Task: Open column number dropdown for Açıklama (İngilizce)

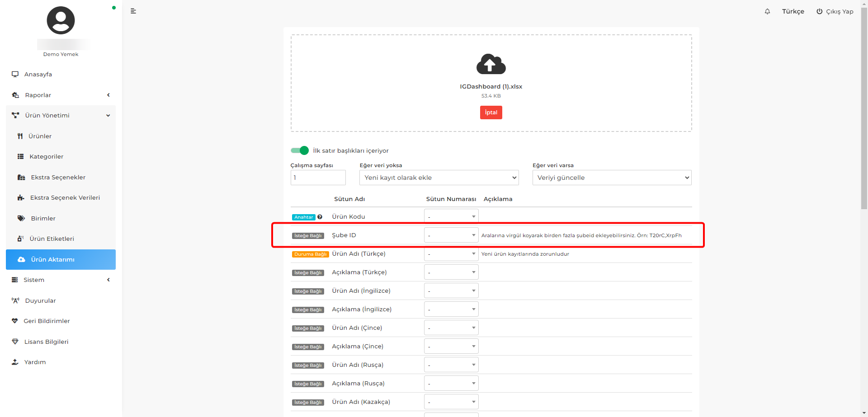Action: click(451, 309)
